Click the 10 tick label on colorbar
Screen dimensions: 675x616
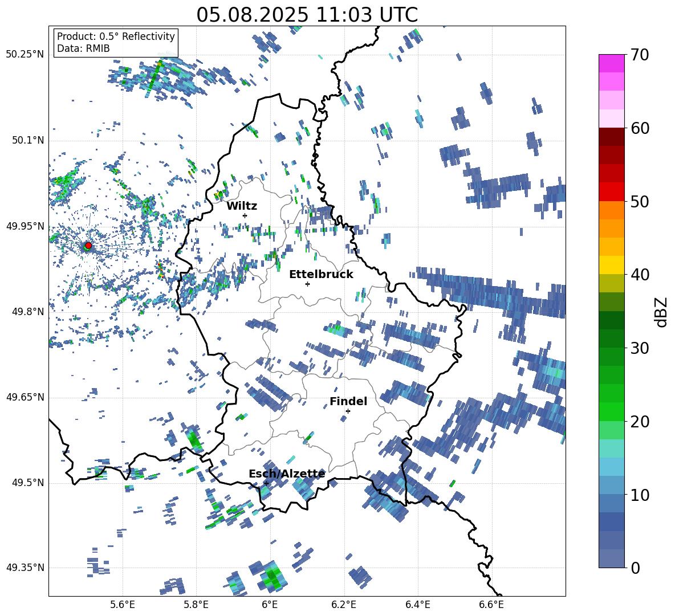click(x=640, y=495)
